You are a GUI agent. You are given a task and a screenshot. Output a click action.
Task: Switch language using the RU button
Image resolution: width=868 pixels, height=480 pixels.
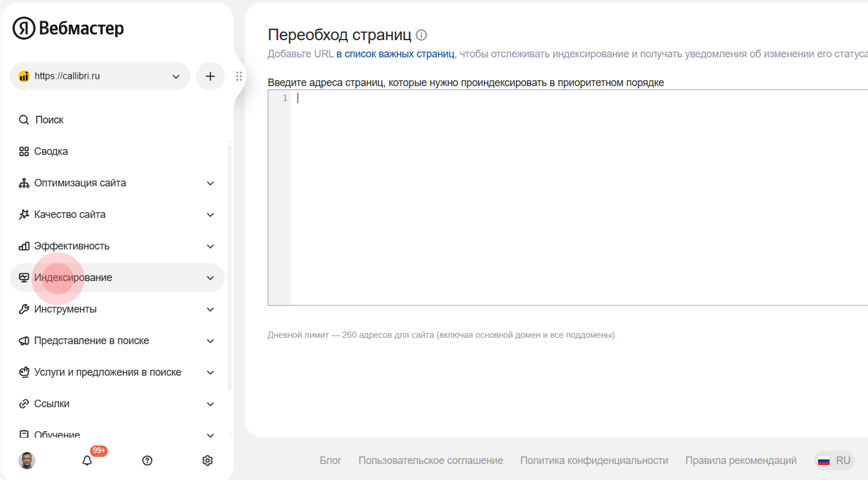click(x=834, y=461)
